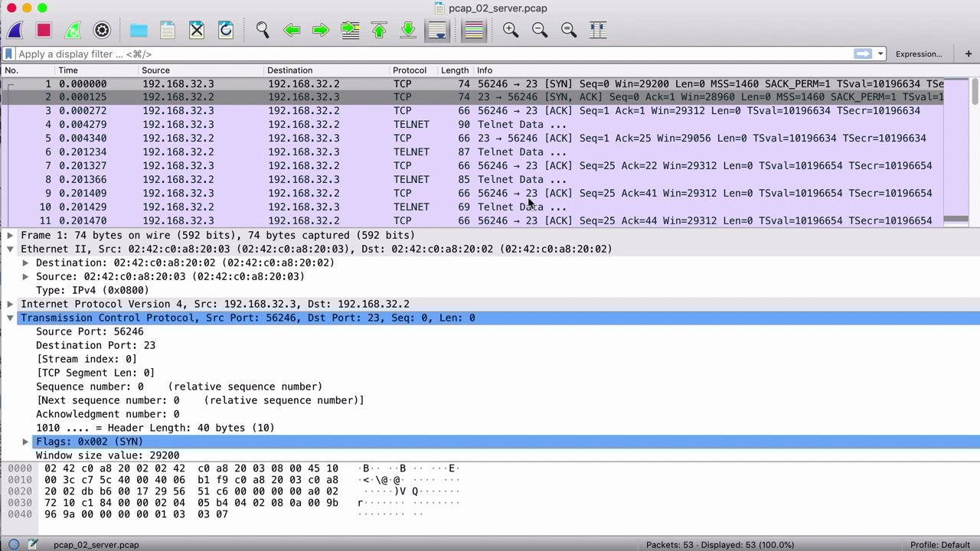
Task: Open a capture file with the folder icon
Action: point(139,30)
